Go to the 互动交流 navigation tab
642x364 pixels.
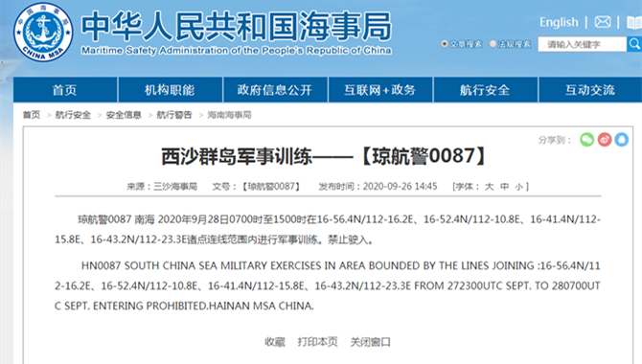pos(590,90)
